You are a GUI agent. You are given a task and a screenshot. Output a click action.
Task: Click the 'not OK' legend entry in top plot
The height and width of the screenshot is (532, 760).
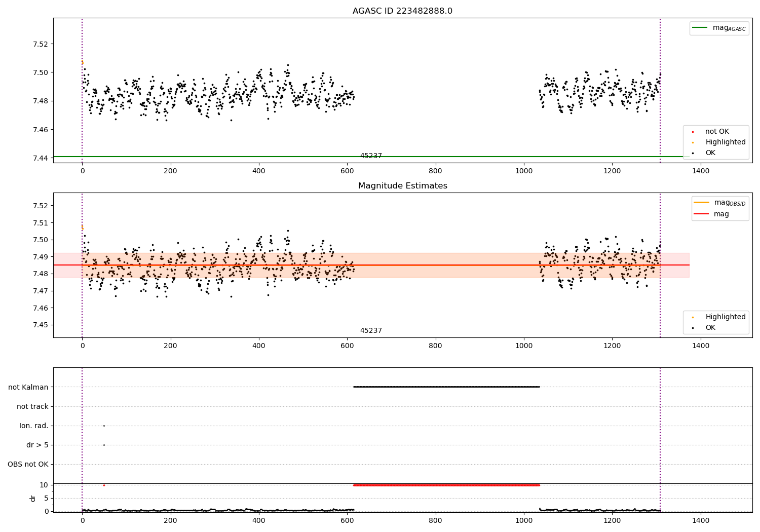[717, 132]
